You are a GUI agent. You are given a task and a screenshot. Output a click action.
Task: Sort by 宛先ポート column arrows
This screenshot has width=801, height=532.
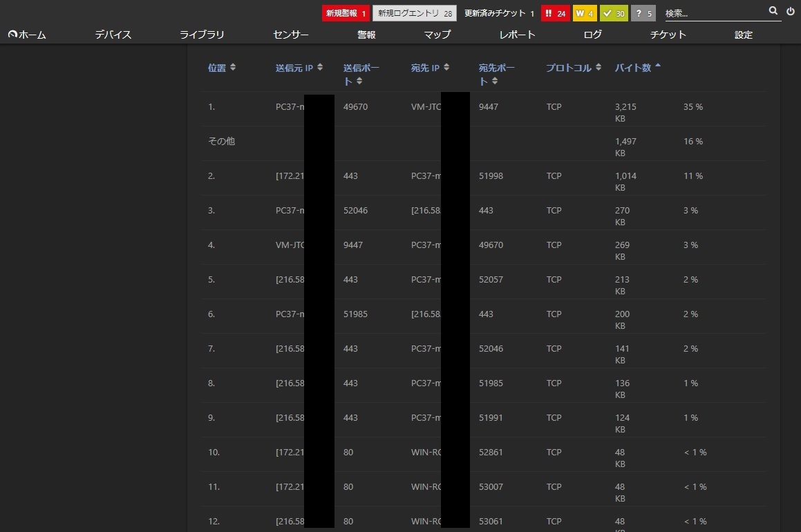(x=495, y=81)
